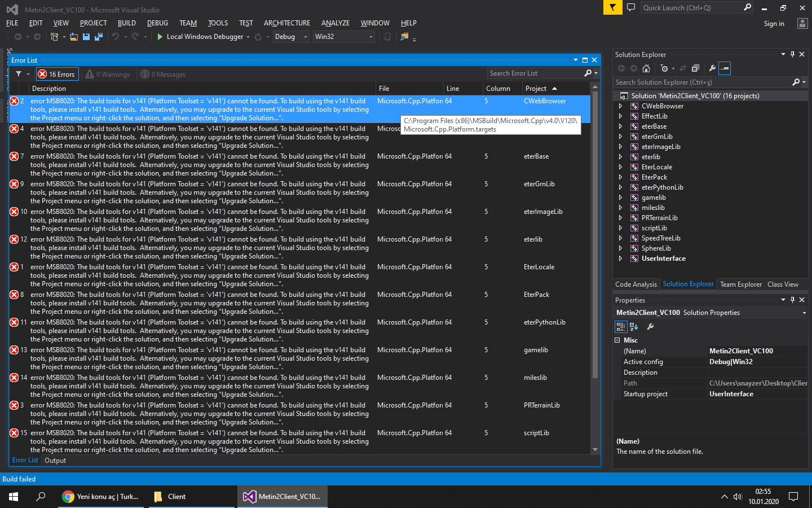Pin the Properties panel
812x508 pixels.
click(x=792, y=300)
